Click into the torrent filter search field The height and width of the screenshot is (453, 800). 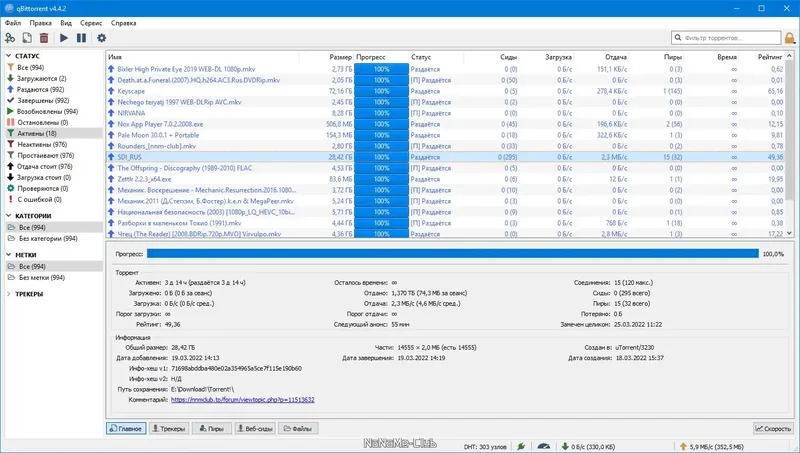click(726, 38)
